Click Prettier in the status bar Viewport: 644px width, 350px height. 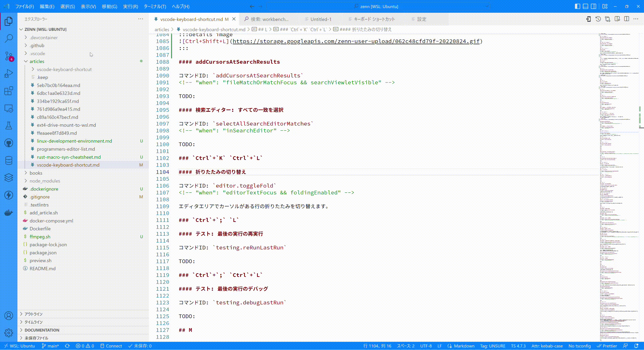(607, 346)
